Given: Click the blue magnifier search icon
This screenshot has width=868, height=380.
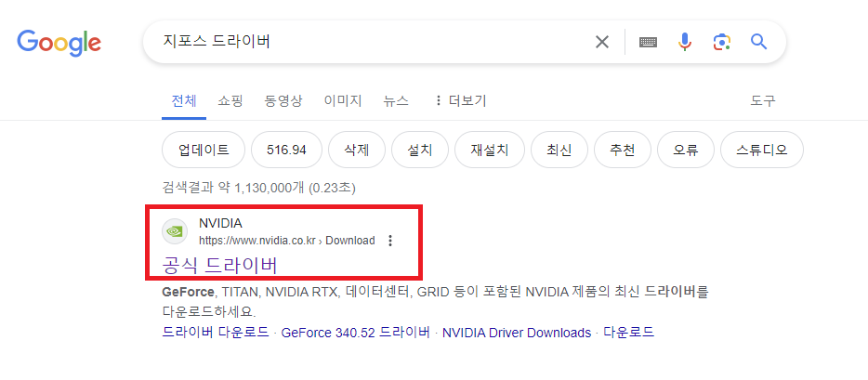Looking at the screenshot, I should point(758,42).
